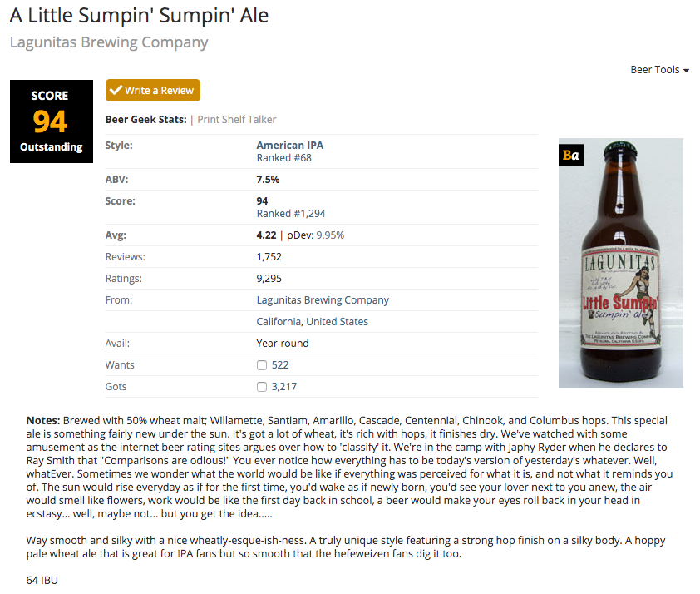
Task: Click the black score 94 Outstanding box
Action: [50, 121]
